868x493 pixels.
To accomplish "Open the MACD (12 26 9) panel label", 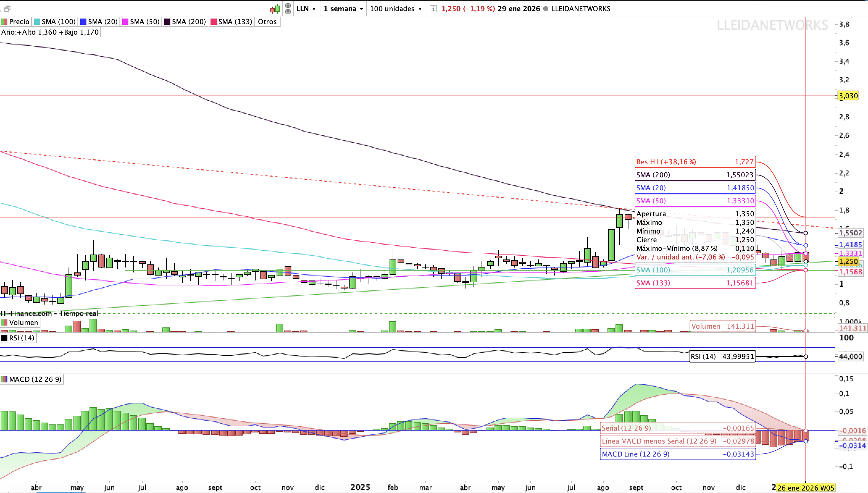I will (x=32, y=379).
